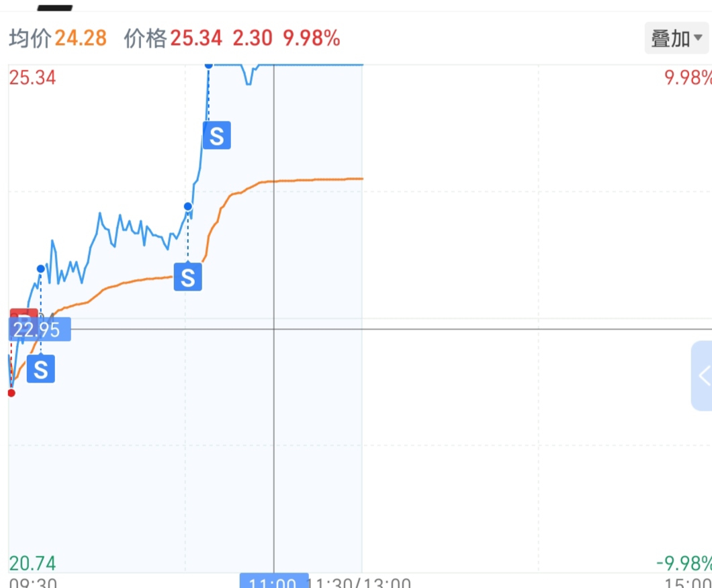Tap the green 20.74 lower limit label
This screenshot has width=712, height=588.
pos(32,562)
